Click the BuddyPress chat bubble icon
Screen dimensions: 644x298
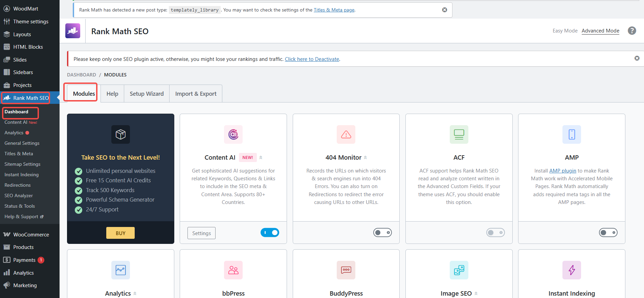[346, 270]
